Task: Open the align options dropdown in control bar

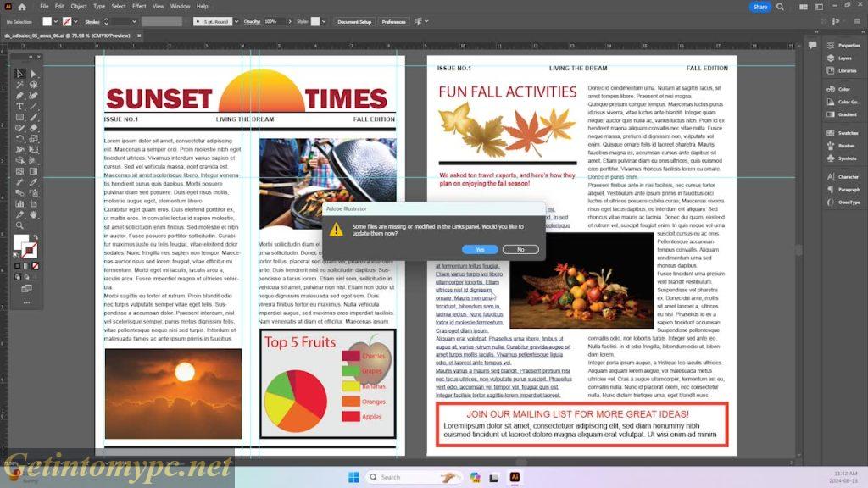Action: (x=426, y=21)
